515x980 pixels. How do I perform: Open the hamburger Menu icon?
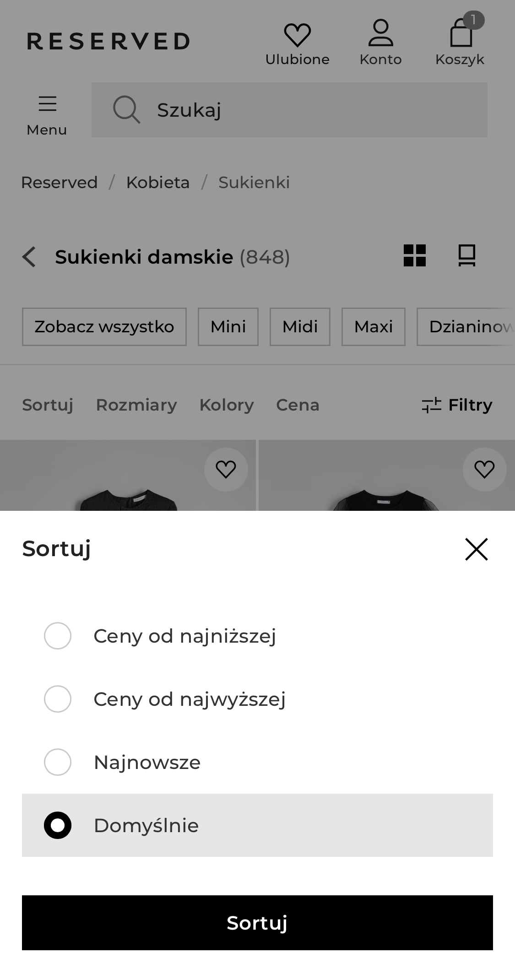click(x=47, y=104)
